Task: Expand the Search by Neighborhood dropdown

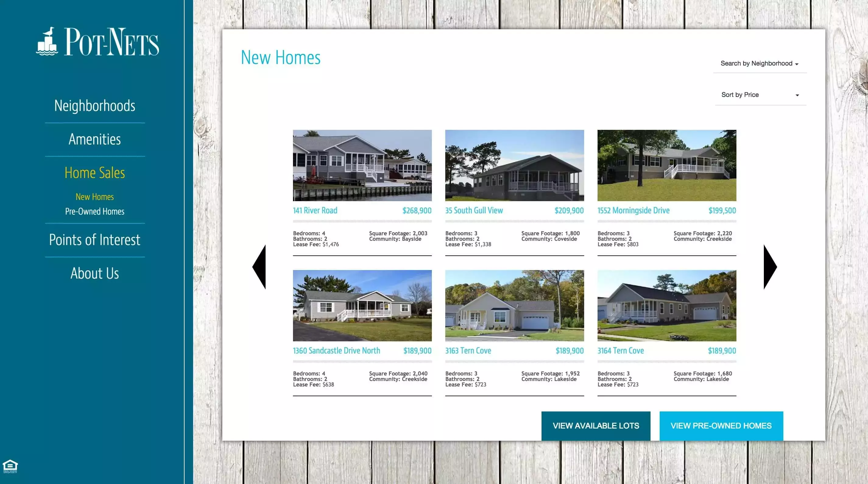Action: point(759,63)
